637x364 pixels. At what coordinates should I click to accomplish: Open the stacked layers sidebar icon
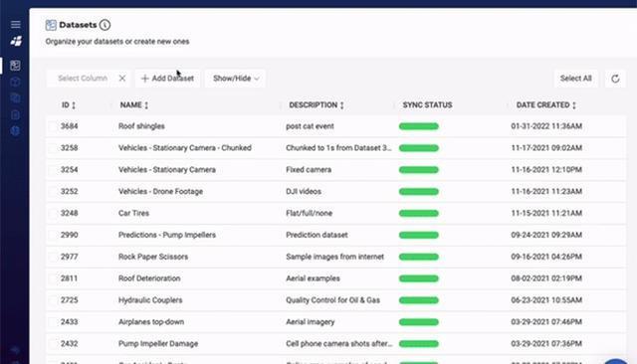(15, 98)
